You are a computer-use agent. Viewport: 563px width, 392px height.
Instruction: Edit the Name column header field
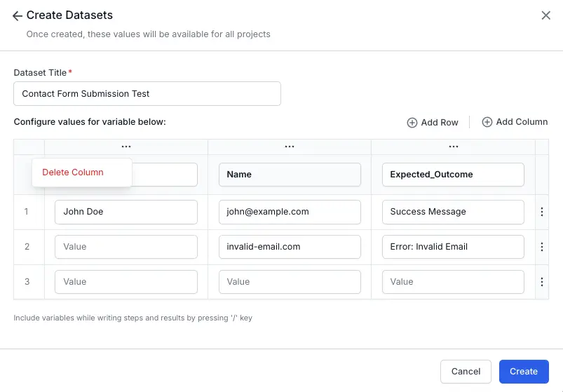coord(290,175)
